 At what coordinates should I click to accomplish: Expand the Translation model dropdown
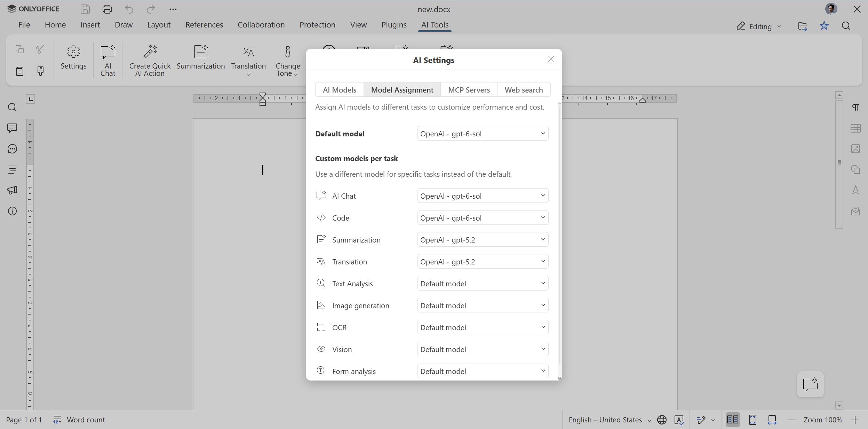(483, 262)
